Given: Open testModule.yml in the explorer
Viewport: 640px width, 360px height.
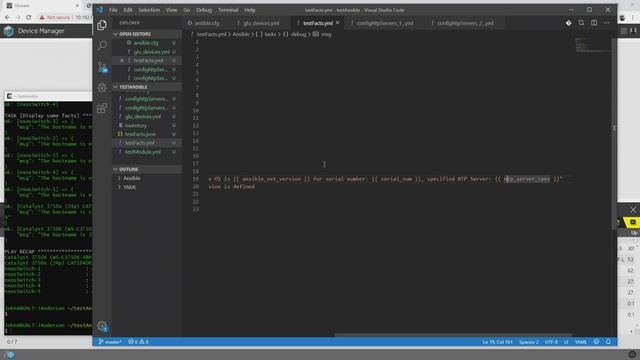Looking at the screenshot, I should click(x=142, y=152).
